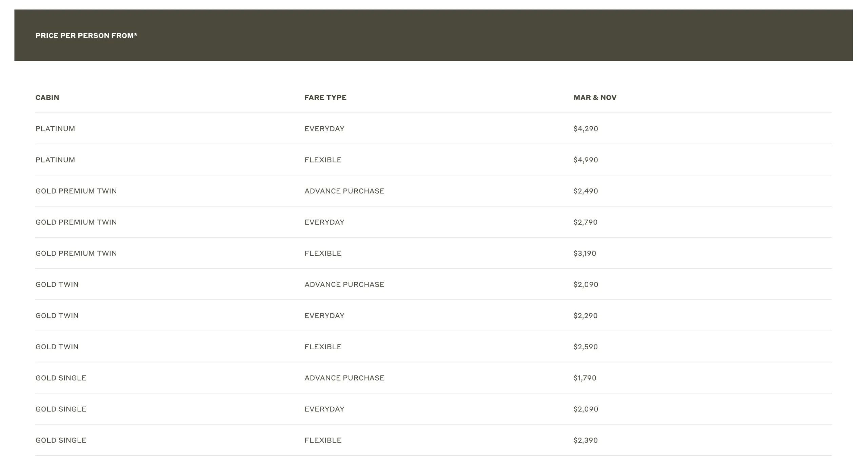Select the CABIN column header
Screen dimensions: 868x465
(x=47, y=98)
